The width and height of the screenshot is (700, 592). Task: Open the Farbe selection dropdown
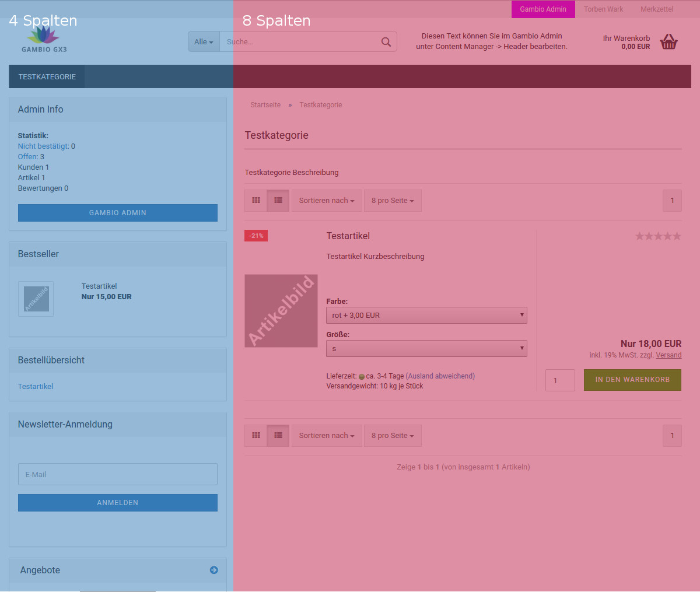[426, 316]
